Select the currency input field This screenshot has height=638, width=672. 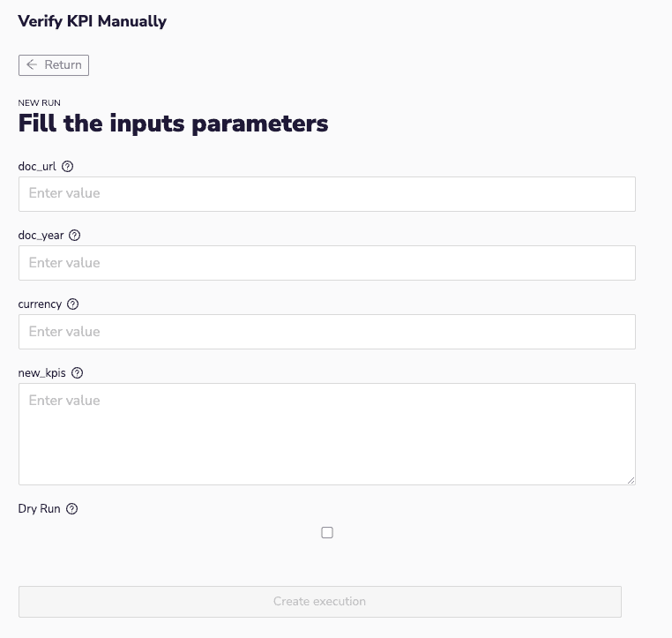(x=326, y=332)
